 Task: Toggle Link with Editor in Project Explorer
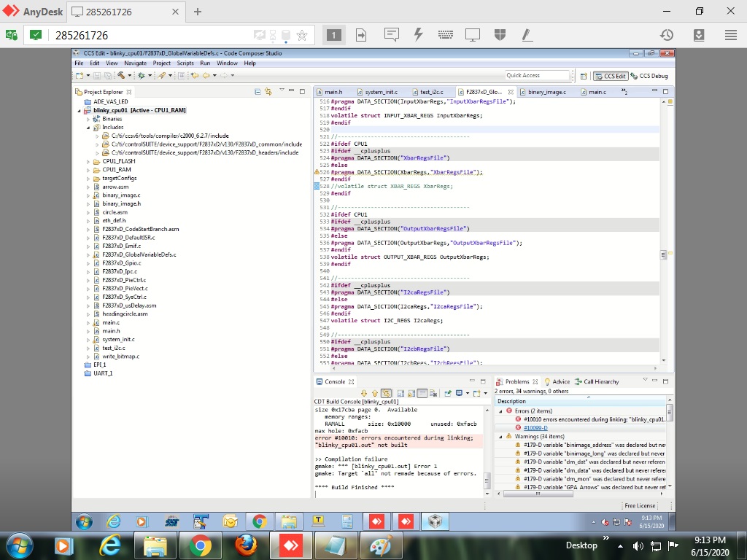pyautogui.click(x=268, y=92)
